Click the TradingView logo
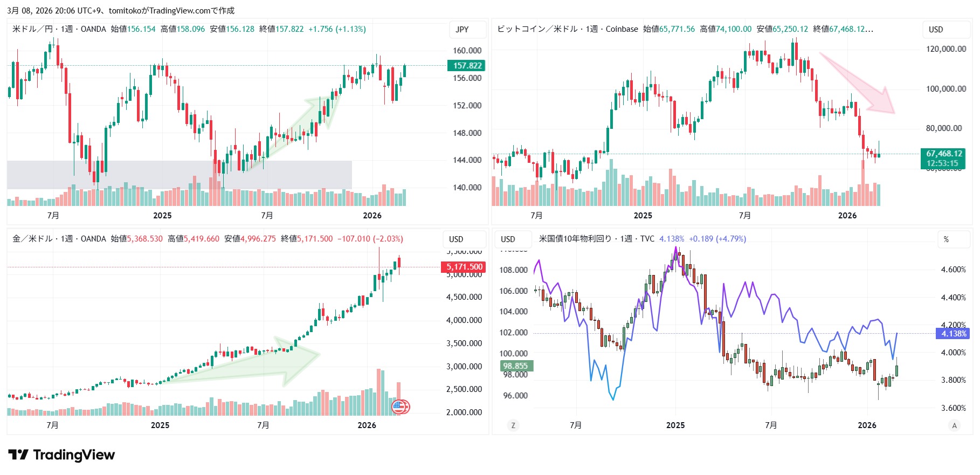Image resolution: width=980 pixels, height=475 pixels. tap(61, 455)
